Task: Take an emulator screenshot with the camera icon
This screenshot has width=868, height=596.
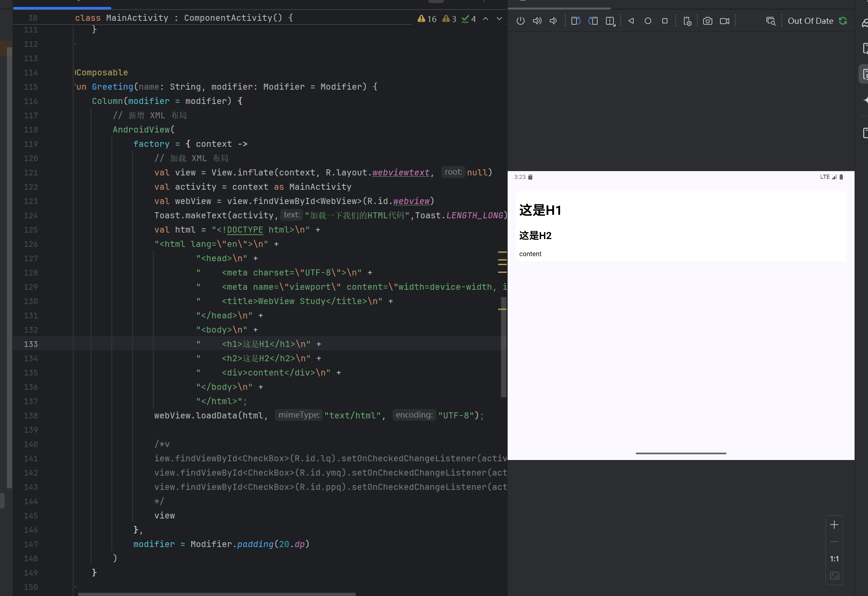Action: [708, 21]
